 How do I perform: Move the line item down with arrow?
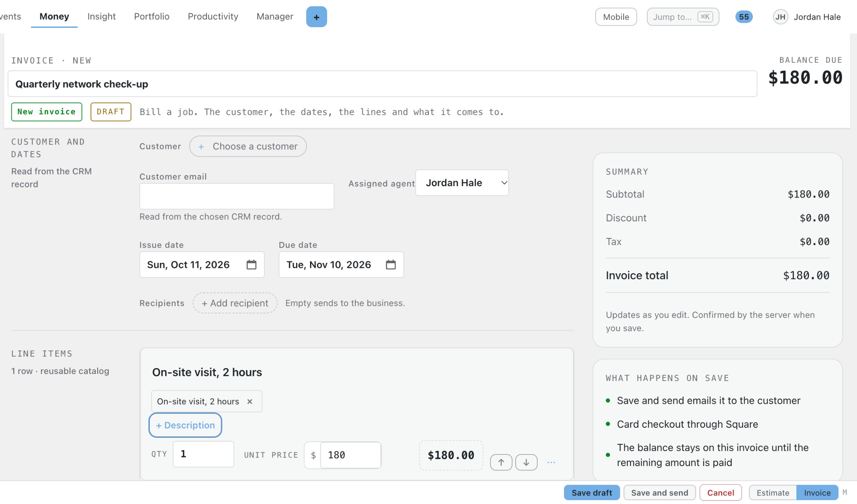pyautogui.click(x=526, y=462)
